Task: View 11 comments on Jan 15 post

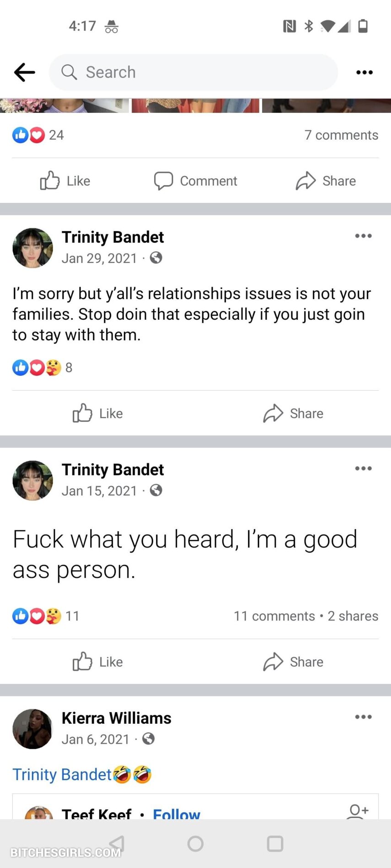Action: 274,616
